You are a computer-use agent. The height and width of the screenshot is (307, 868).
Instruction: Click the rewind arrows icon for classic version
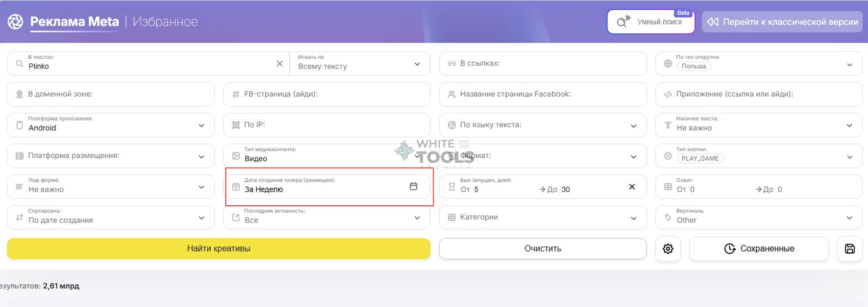(x=713, y=22)
